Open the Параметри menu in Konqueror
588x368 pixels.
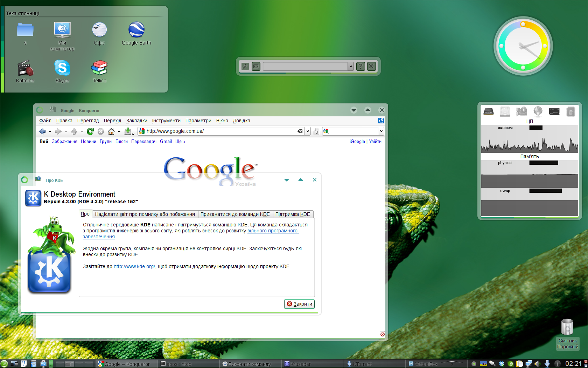[x=198, y=121]
